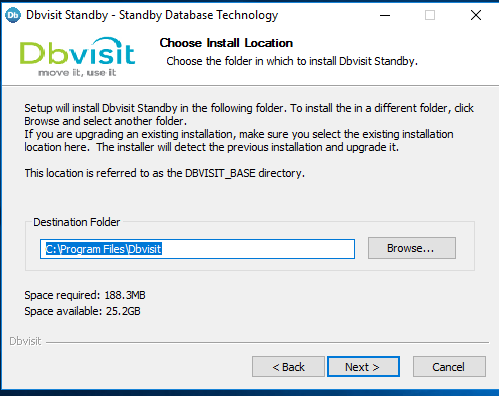Click 'Choose the folder in which to install' subtitle
Image resolution: width=499 pixels, height=396 pixels.
(x=292, y=61)
